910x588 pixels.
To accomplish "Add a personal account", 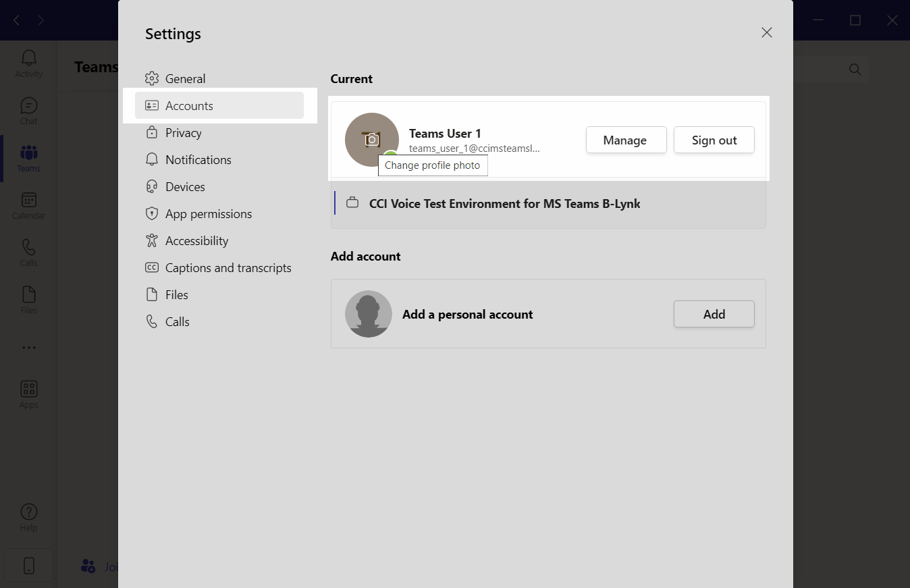I will pyautogui.click(x=714, y=314).
